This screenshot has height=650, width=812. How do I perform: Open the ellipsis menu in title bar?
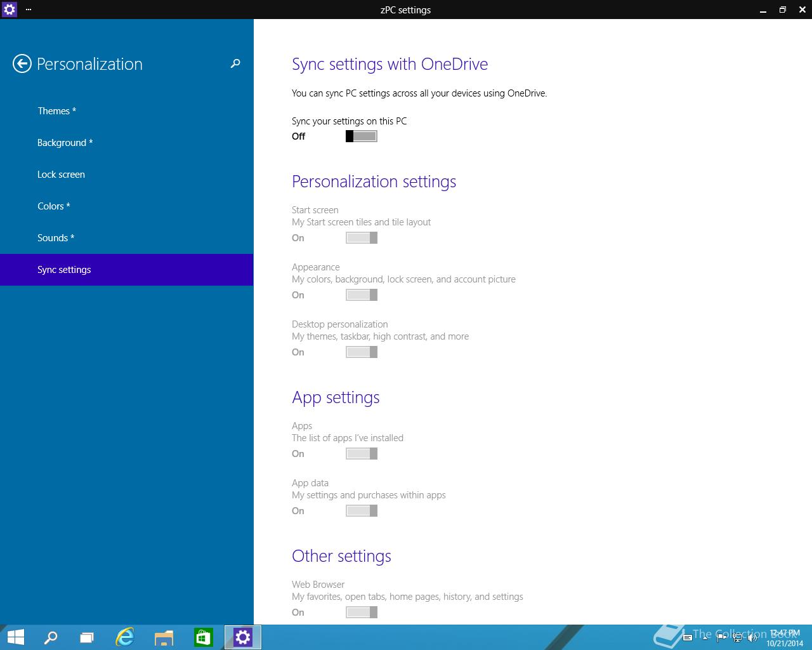click(x=29, y=10)
